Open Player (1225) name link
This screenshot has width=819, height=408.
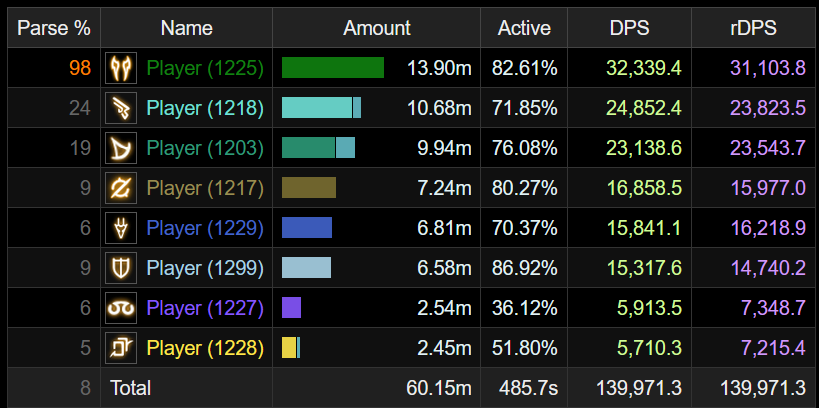[205, 68]
